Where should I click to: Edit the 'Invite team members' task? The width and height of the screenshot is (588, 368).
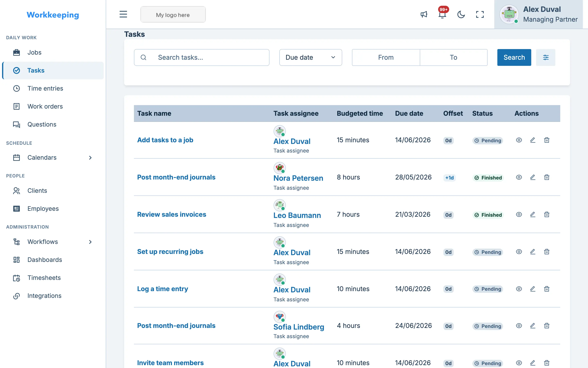pos(533,363)
